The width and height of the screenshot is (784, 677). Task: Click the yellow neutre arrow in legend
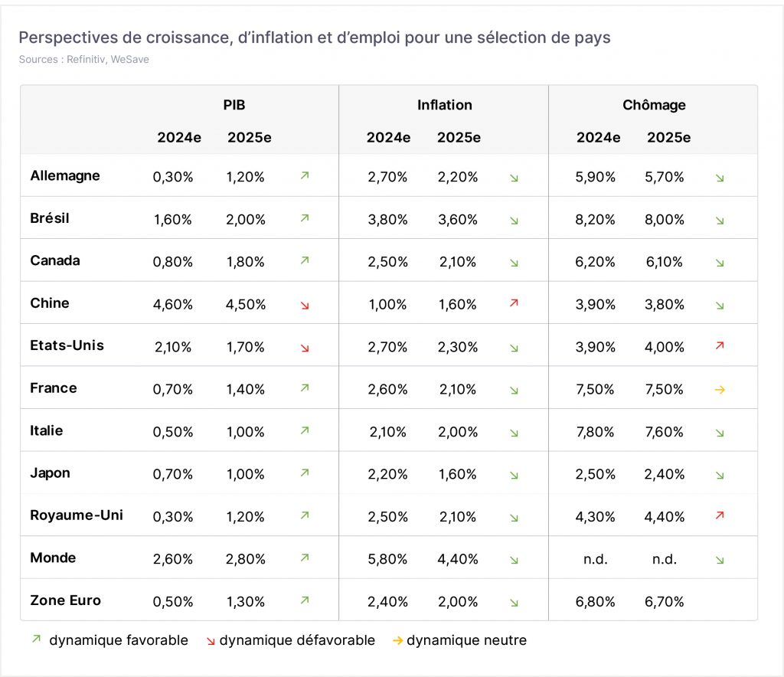[397, 640]
